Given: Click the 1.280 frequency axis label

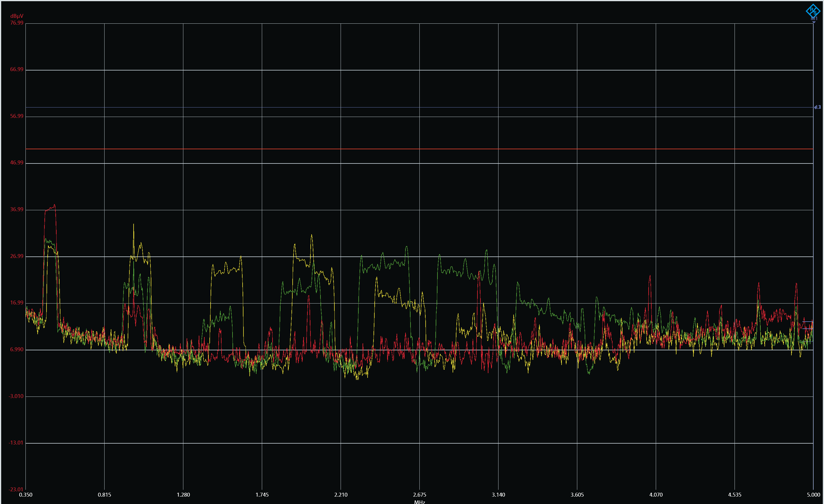Looking at the screenshot, I should pyautogui.click(x=183, y=495).
